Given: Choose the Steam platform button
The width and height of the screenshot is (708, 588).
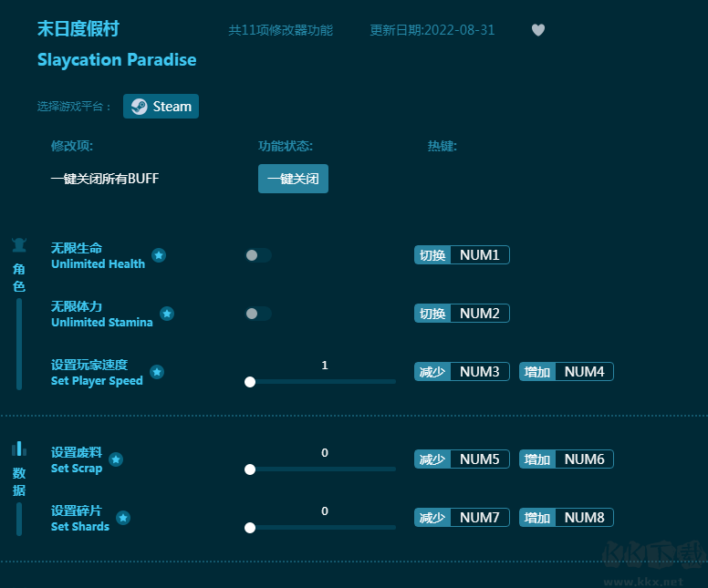Looking at the screenshot, I should (x=161, y=107).
